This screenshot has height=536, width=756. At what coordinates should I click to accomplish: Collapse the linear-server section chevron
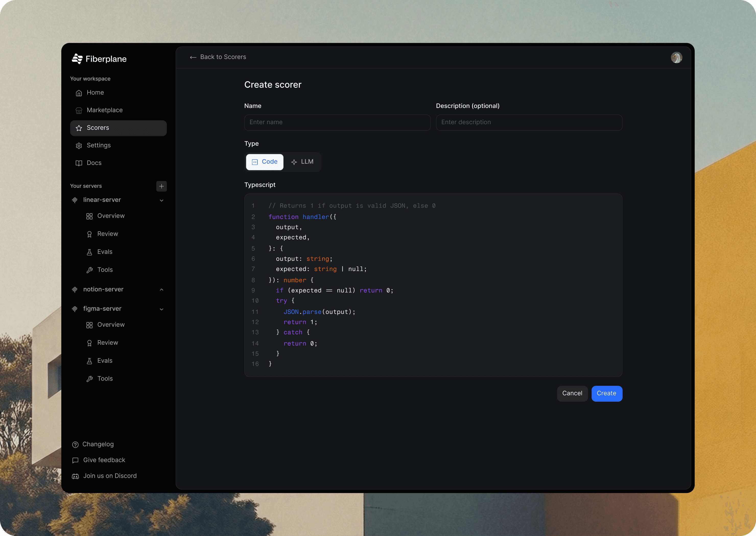point(161,200)
